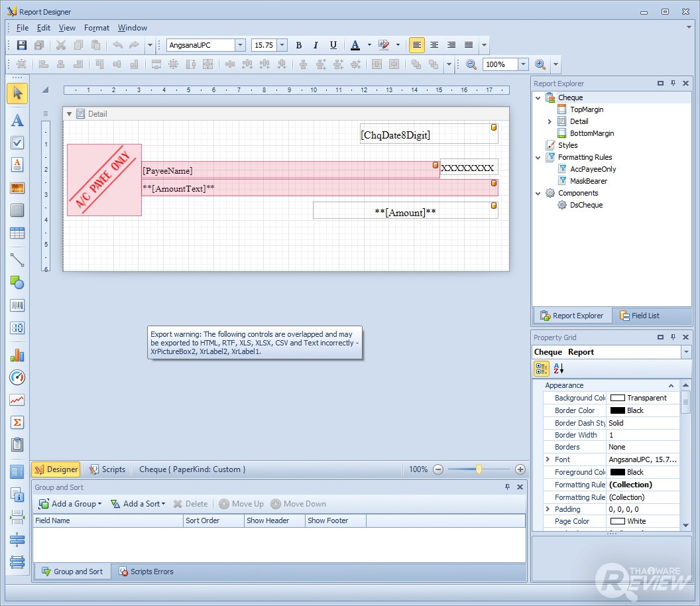Viewport: 700px width, 606px height.
Task: Click the Move Down button
Action: (299, 504)
